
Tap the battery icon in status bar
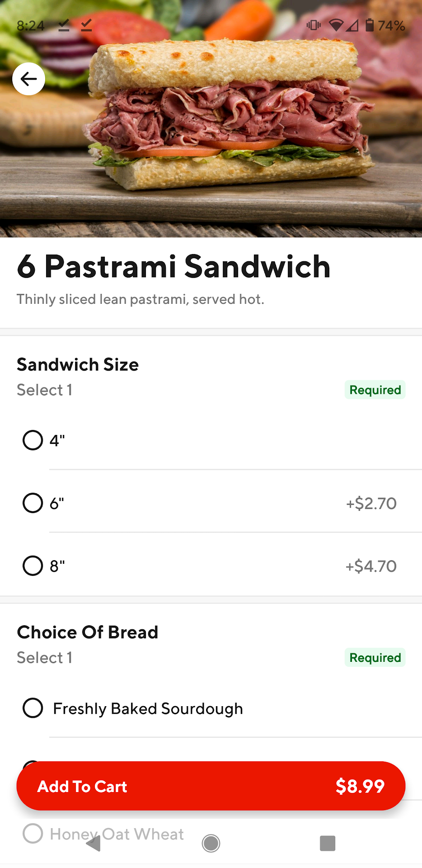tap(370, 25)
